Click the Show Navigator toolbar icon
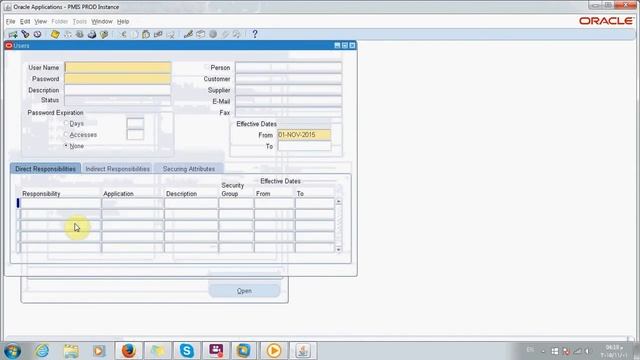The width and height of the screenshot is (640, 360). [38, 34]
